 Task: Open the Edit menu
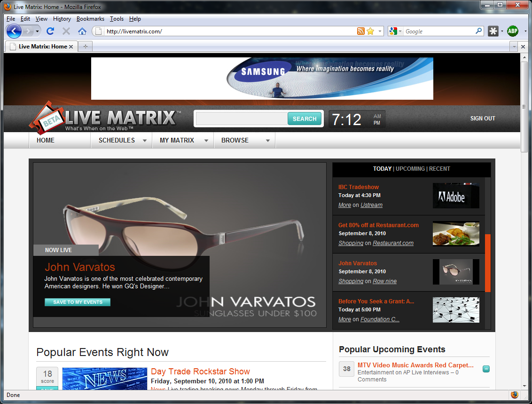pyautogui.click(x=25, y=19)
